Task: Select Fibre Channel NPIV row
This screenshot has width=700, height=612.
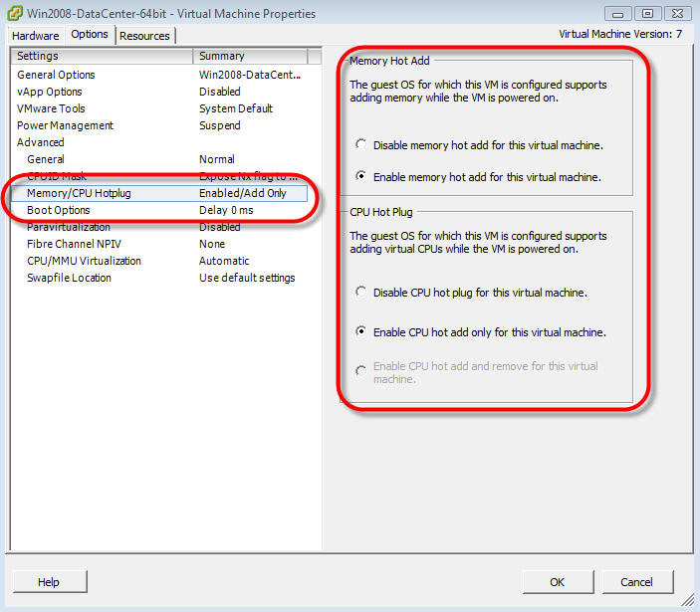Action: point(160,244)
